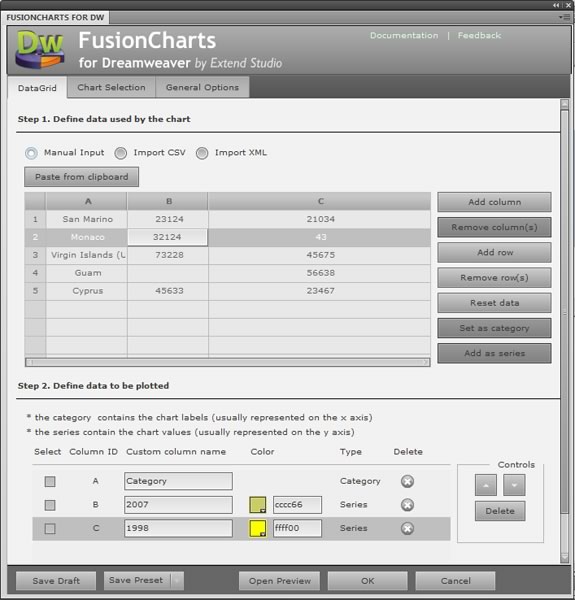Switch to the DataGrid tab
This screenshot has height=600, width=575.
pyautogui.click(x=37, y=88)
